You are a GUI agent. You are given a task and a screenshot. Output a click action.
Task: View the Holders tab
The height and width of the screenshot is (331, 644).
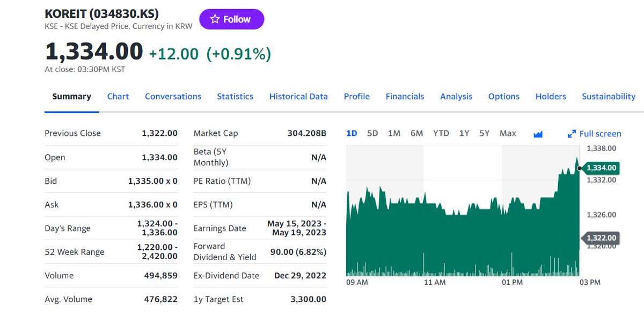(x=551, y=97)
